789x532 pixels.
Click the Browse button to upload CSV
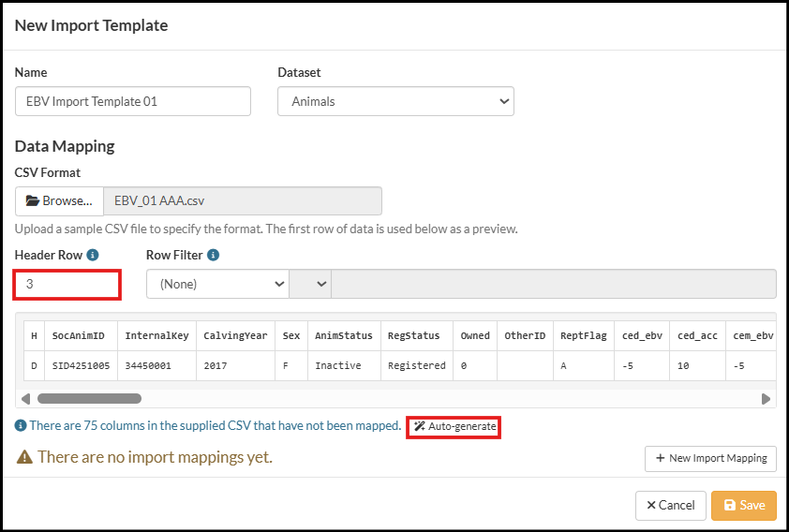tap(60, 201)
